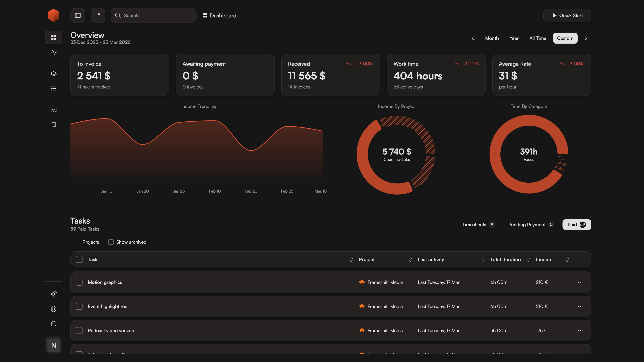This screenshot has height=362, width=644.
Task: Check the Motion graphics task checkbox
Action: click(x=79, y=282)
